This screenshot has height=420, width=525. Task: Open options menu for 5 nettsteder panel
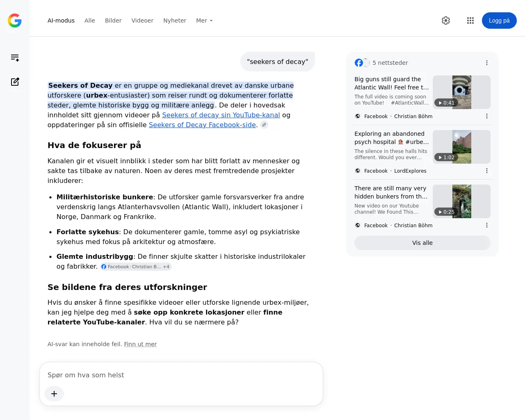[487, 63]
